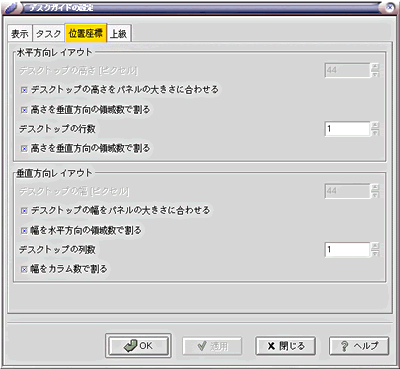Open help with the ヘルプ button
The image size is (400, 369).
click(x=359, y=346)
